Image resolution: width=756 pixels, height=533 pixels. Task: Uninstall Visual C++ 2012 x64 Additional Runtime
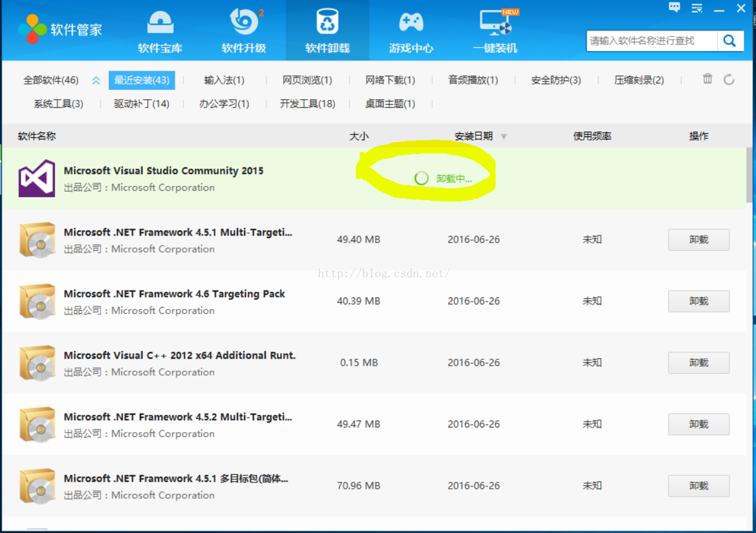coord(698,362)
